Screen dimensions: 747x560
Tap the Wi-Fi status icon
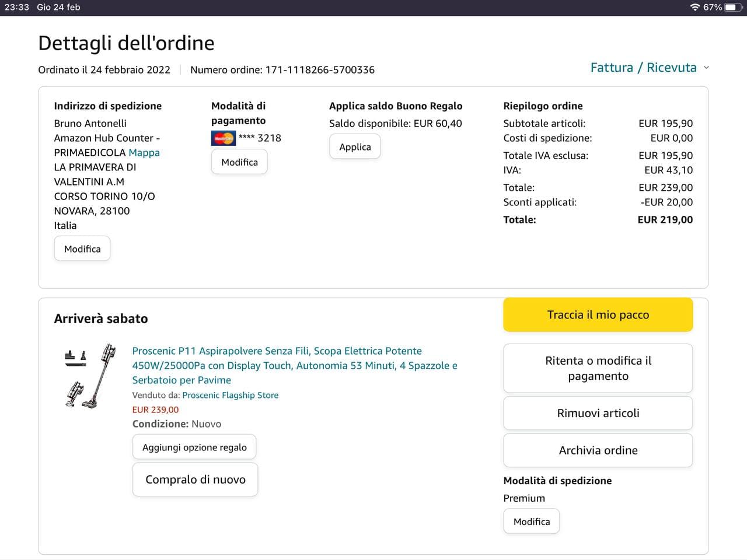[x=694, y=8]
